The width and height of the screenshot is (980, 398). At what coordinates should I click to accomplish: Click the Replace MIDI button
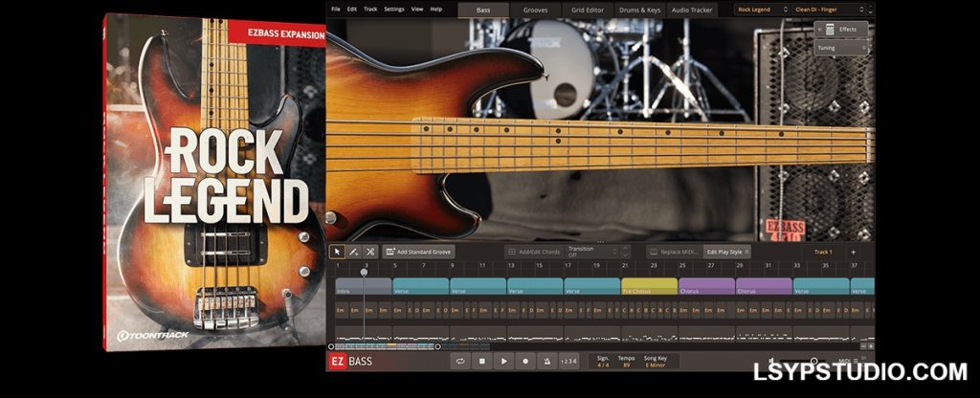click(x=674, y=252)
